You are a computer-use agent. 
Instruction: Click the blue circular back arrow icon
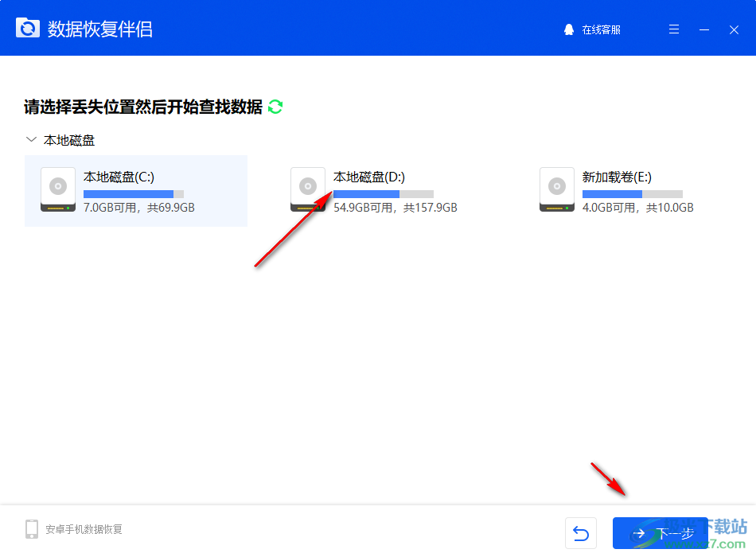(x=581, y=533)
